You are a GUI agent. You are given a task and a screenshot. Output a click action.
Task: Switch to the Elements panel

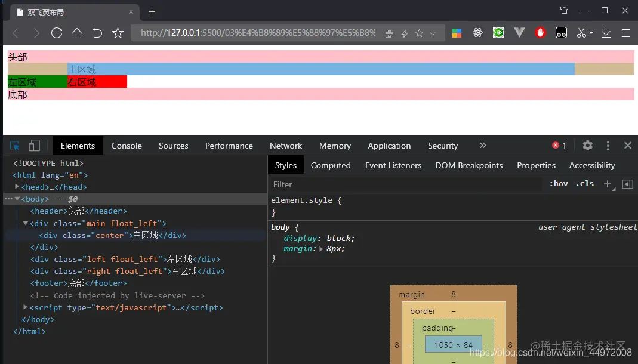coord(78,146)
